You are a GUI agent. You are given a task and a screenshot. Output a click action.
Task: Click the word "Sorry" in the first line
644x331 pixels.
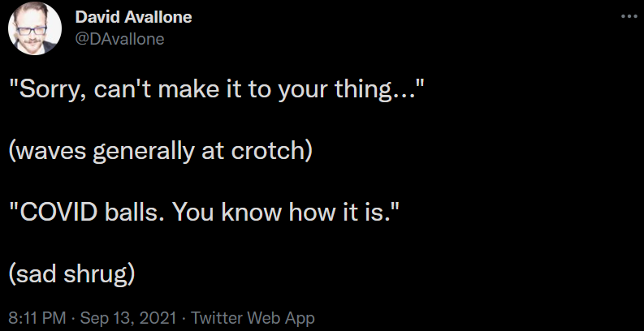point(49,90)
